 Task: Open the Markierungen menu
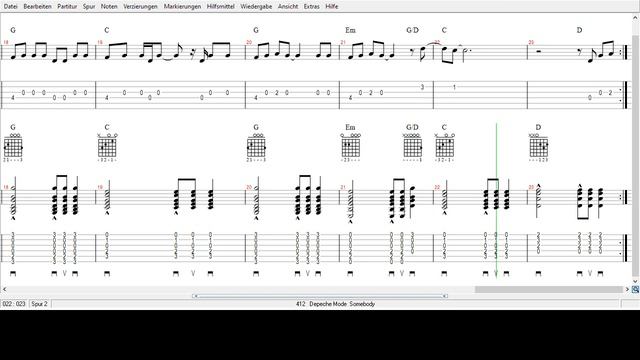(x=182, y=7)
